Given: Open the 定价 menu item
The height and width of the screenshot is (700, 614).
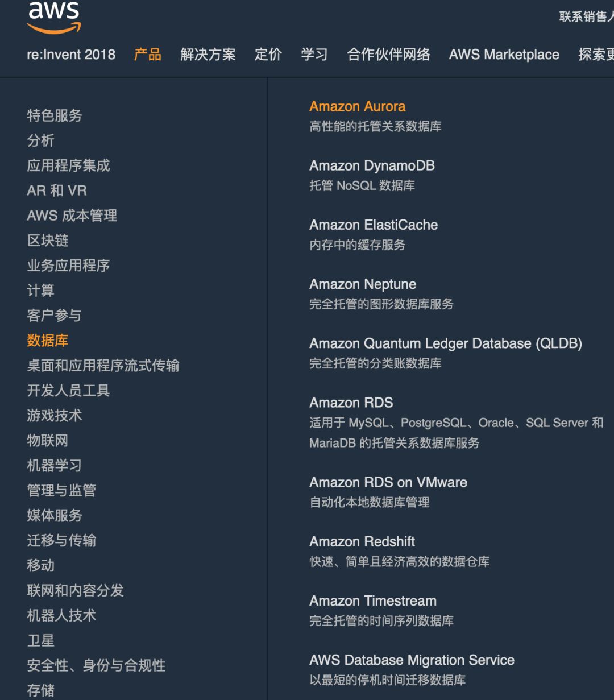Looking at the screenshot, I should 268,55.
